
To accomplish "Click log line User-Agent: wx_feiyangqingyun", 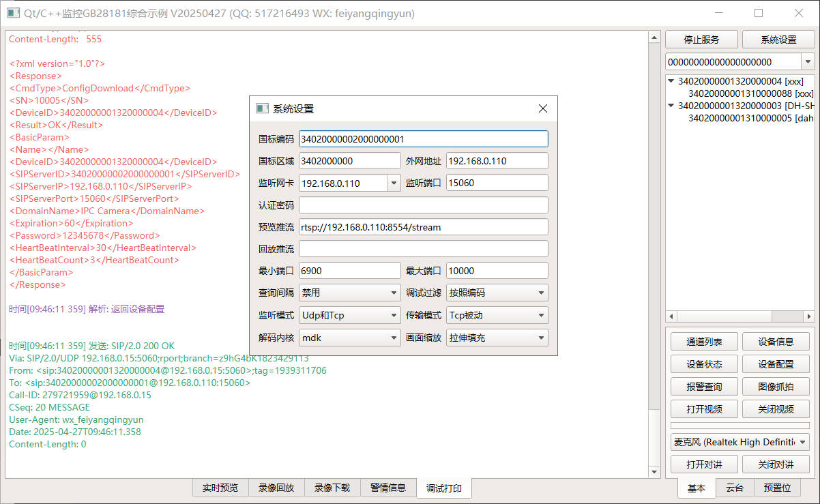I will point(76,419).
